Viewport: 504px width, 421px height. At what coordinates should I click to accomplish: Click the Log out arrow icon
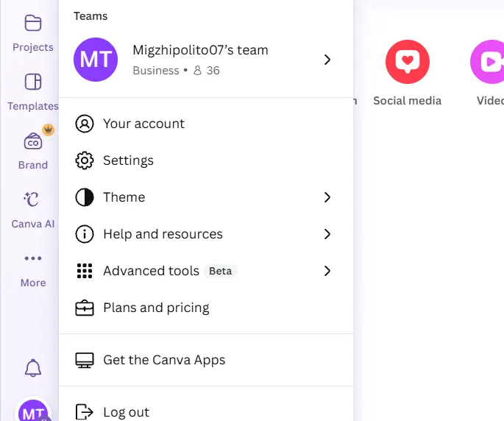click(x=84, y=412)
